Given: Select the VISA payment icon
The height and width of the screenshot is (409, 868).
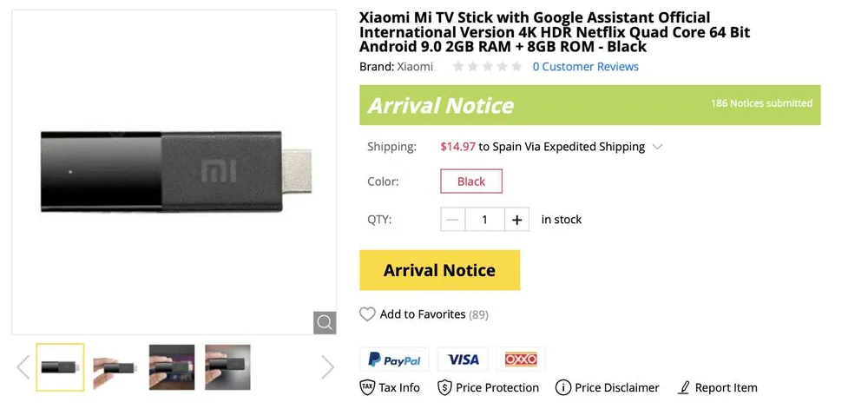Looking at the screenshot, I should click(463, 360).
